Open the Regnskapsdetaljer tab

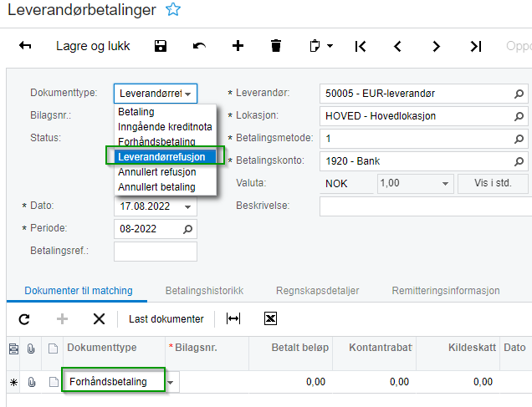318,291
